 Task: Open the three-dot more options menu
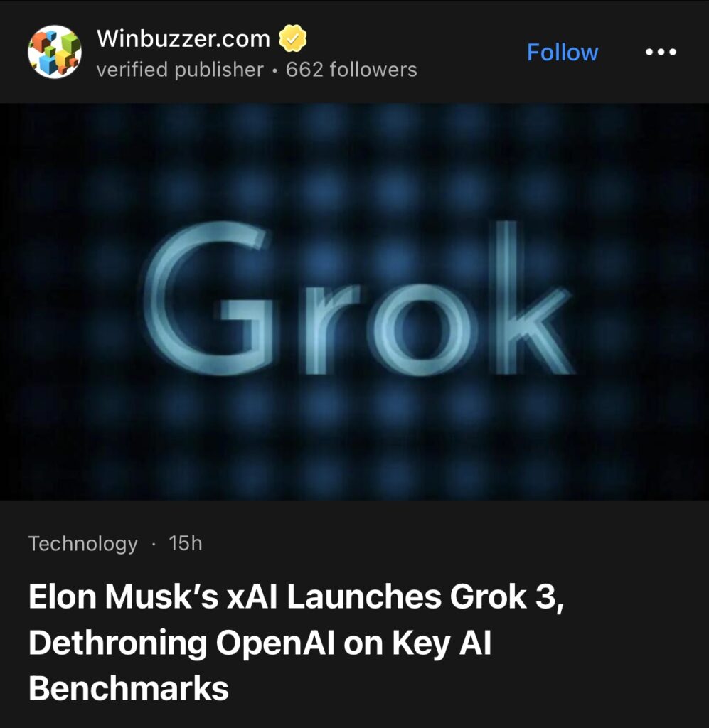click(661, 51)
